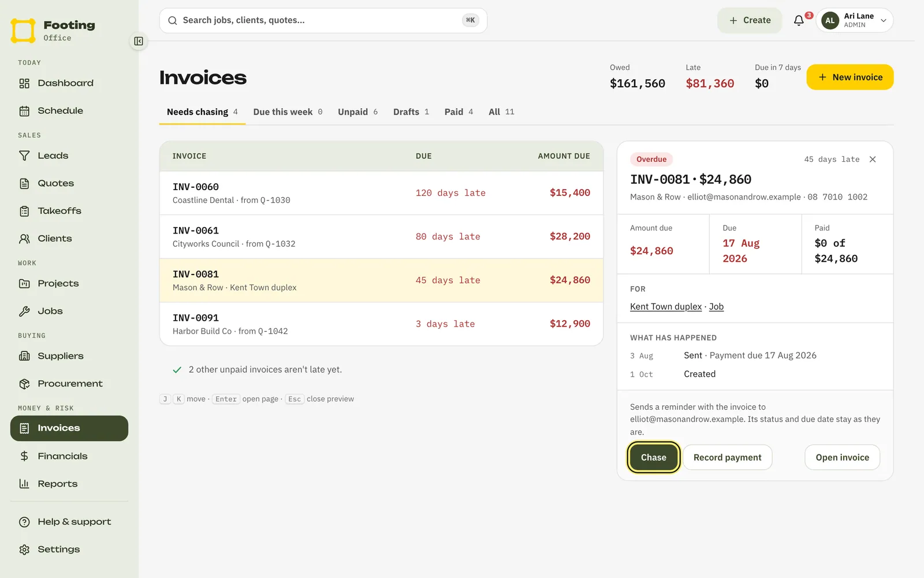Click '80 days late' due cell

tap(448, 236)
